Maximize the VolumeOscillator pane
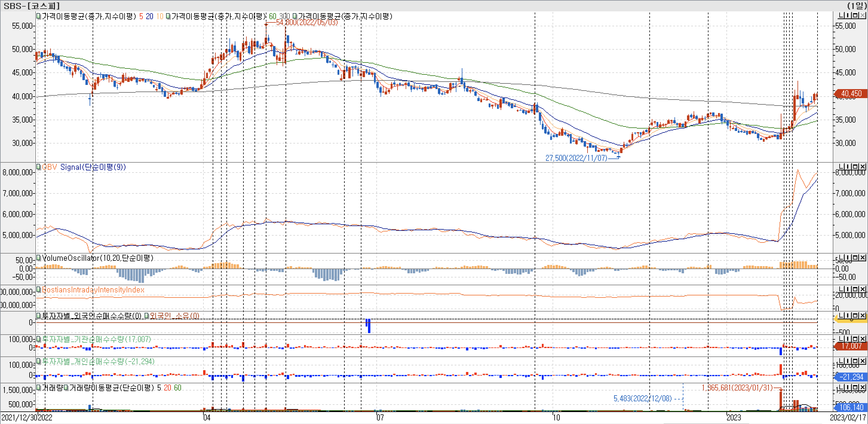868x424 pixels. tap(855, 258)
